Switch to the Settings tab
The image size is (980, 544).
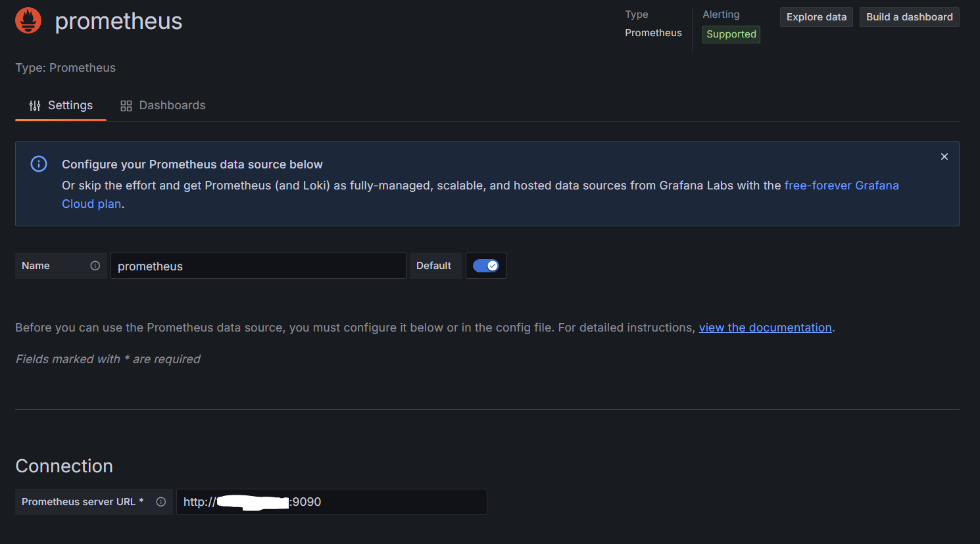click(x=61, y=105)
